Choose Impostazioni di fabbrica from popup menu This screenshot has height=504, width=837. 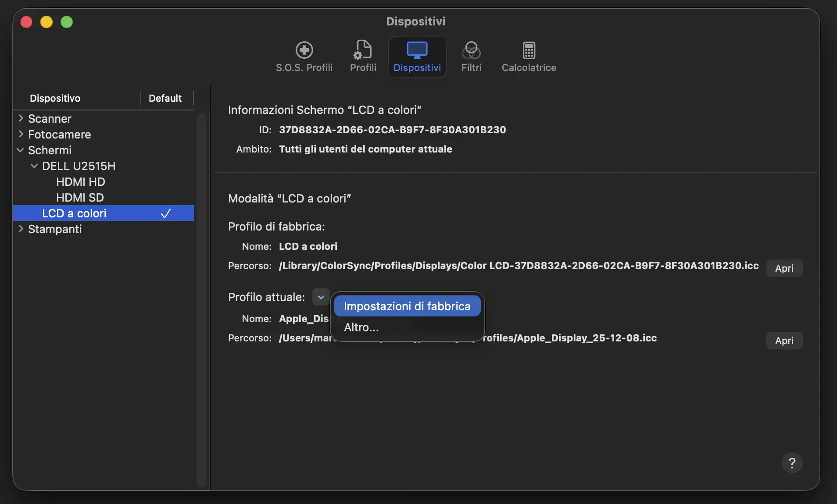pyautogui.click(x=407, y=306)
